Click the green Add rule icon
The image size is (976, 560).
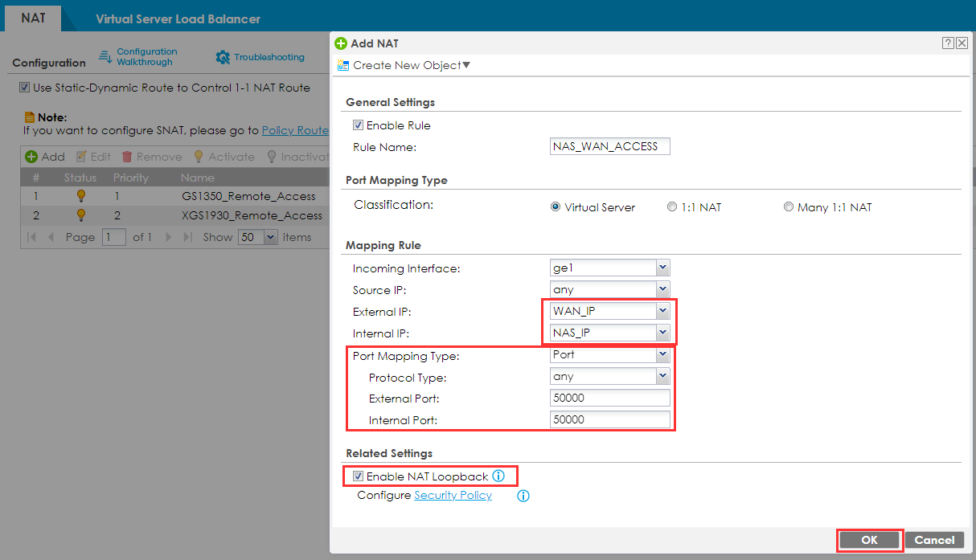pyautogui.click(x=31, y=157)
